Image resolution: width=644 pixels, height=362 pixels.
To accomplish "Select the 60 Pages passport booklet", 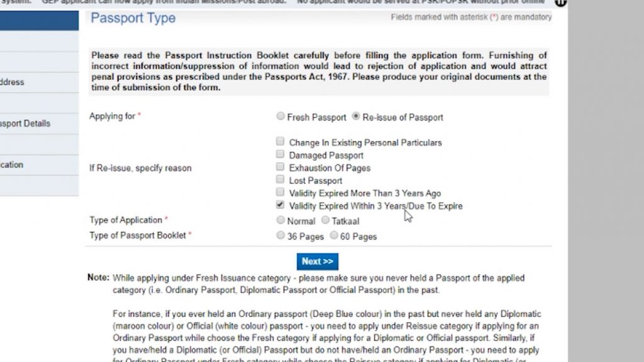I will (x=333, y=236).
